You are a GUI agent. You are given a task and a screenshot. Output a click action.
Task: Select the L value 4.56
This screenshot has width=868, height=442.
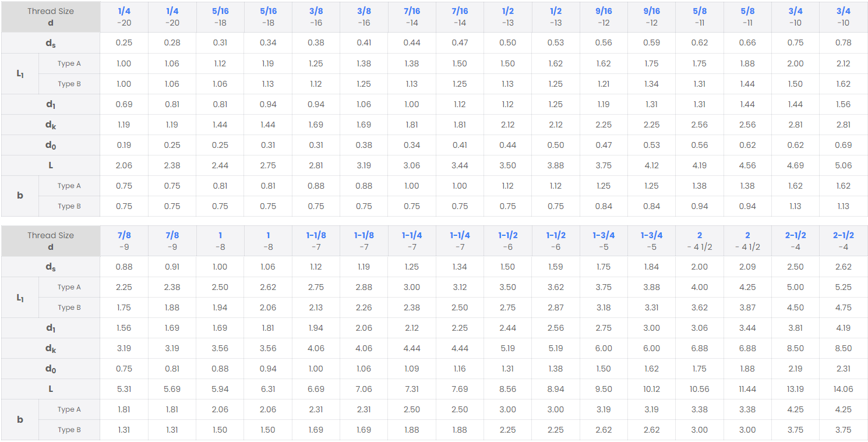tap(747, 165)
